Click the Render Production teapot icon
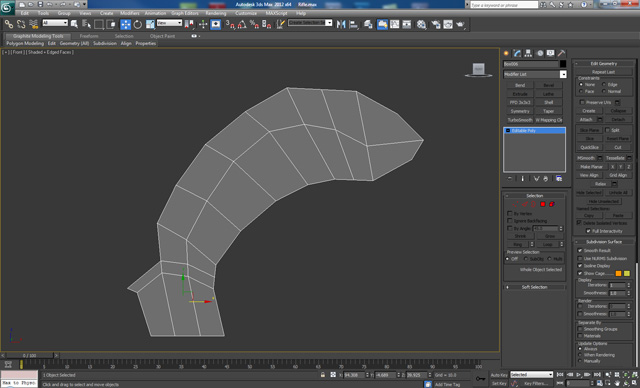Viewport: 640px width, 388px height. coord(460,24)
